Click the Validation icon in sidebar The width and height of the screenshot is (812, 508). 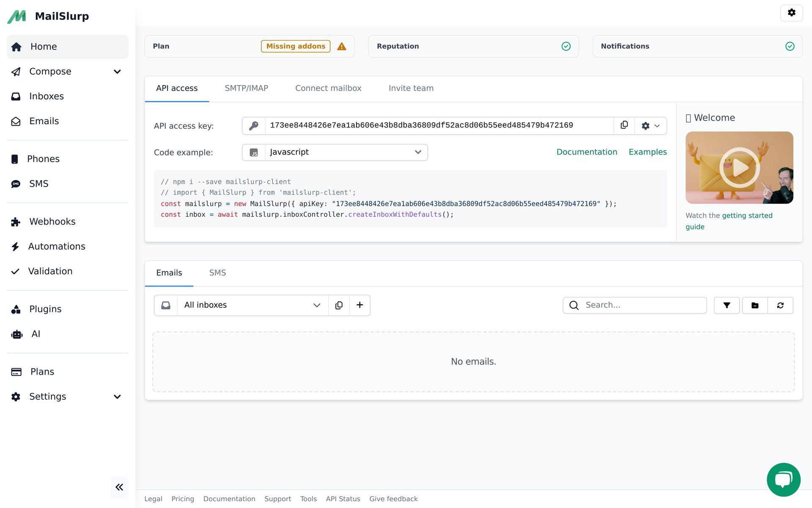[x=15, y=271]
